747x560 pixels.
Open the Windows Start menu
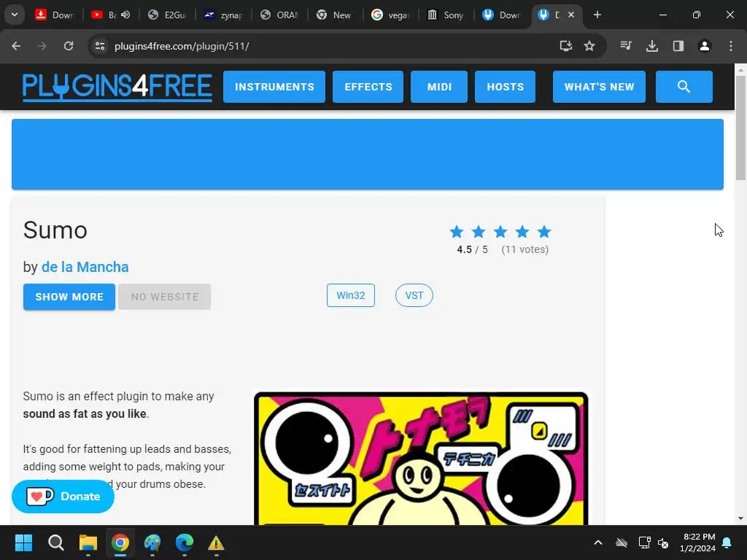(23, 542)
